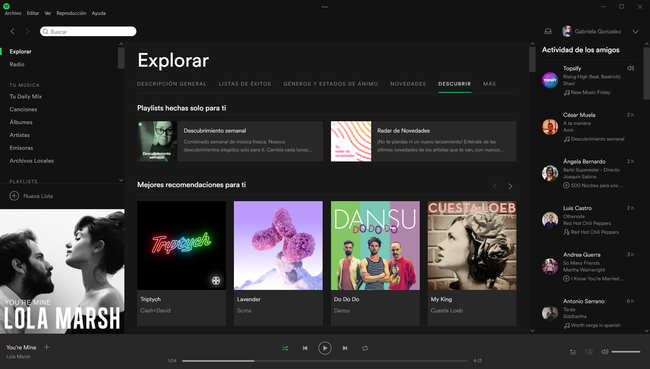
Task: Switch to Listas de Éxitos tab
Action: tap(245, 84)
